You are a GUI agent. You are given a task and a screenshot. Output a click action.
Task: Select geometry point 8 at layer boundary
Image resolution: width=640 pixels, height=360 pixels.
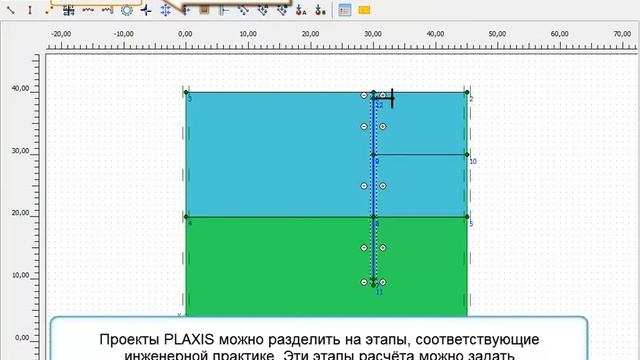373,217
